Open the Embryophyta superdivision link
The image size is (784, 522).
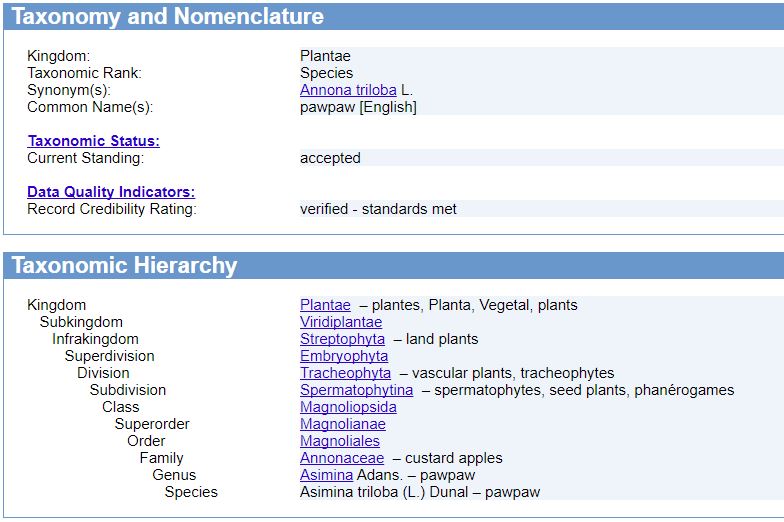(x=344, y=356)
